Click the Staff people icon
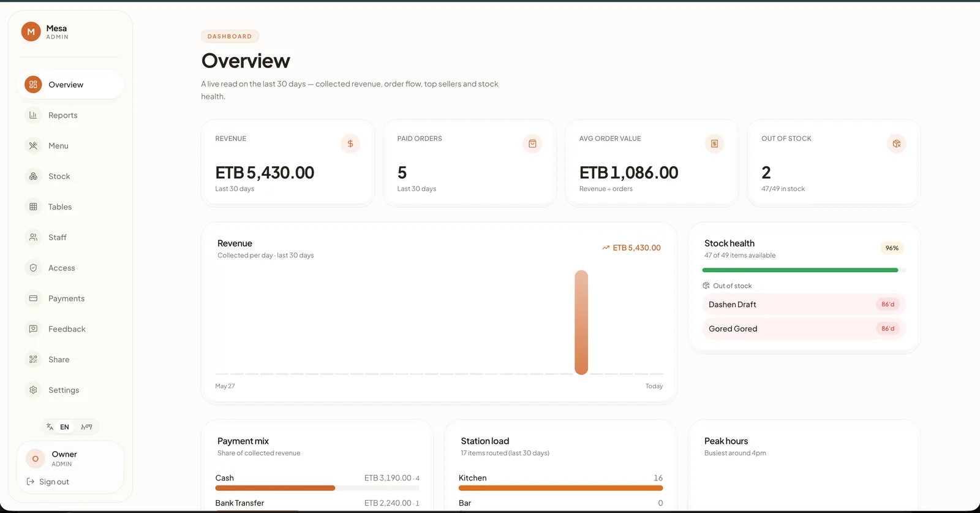Viewport: 980px width, 513px height. (x=33, y=237)
